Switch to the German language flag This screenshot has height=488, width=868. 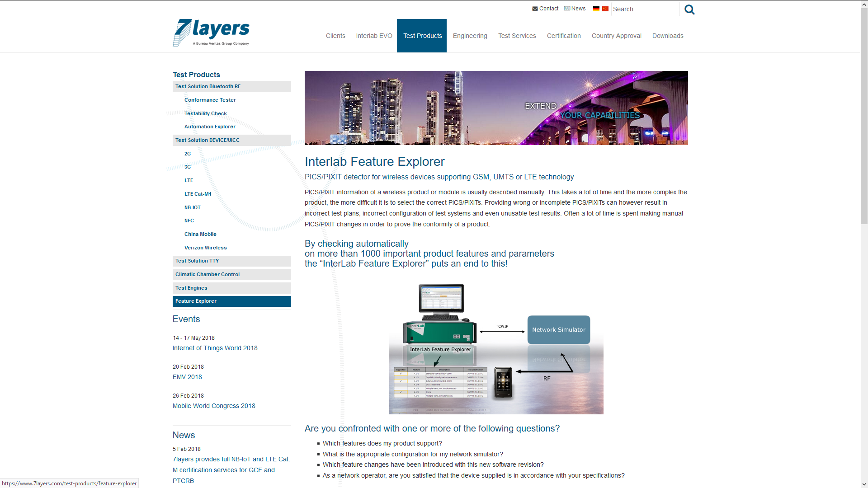(596, 9)
